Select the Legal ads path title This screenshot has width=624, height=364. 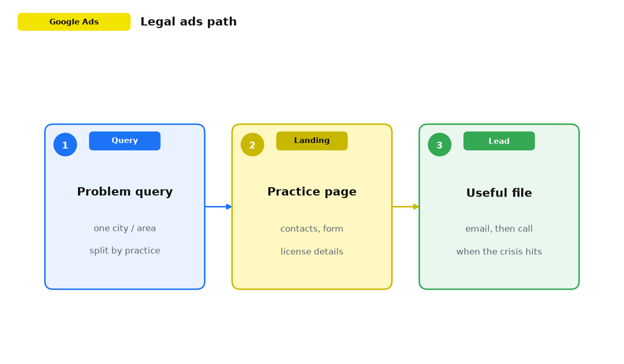click(188, 22)
